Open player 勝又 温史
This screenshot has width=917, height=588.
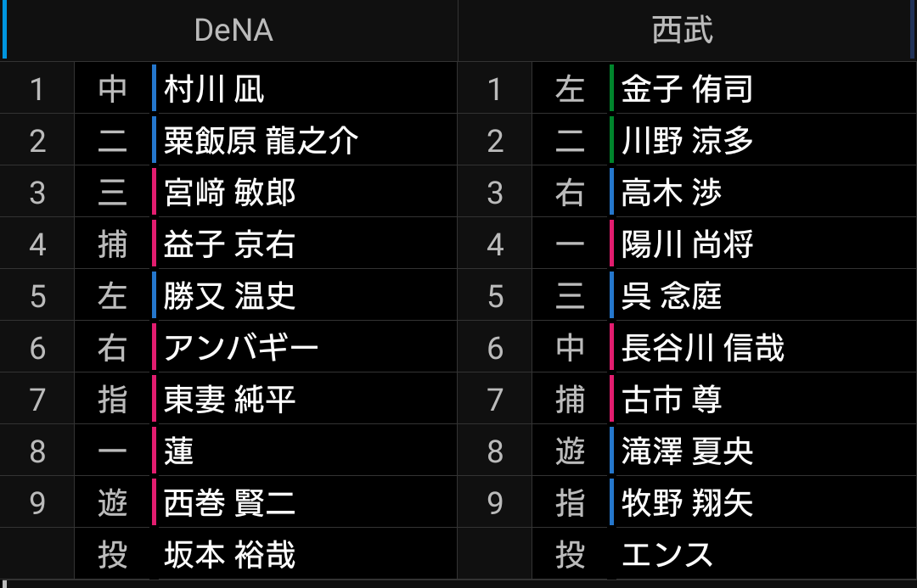tap(229, 296)
